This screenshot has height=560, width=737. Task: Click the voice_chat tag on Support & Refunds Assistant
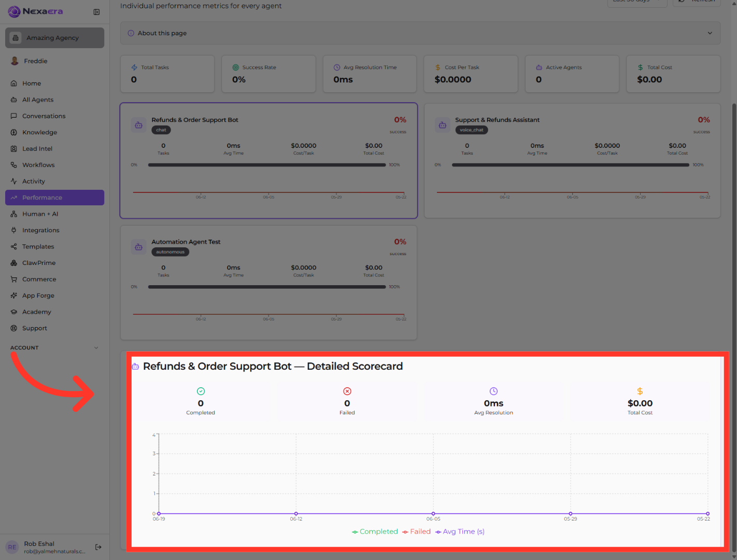coord(472,130)
